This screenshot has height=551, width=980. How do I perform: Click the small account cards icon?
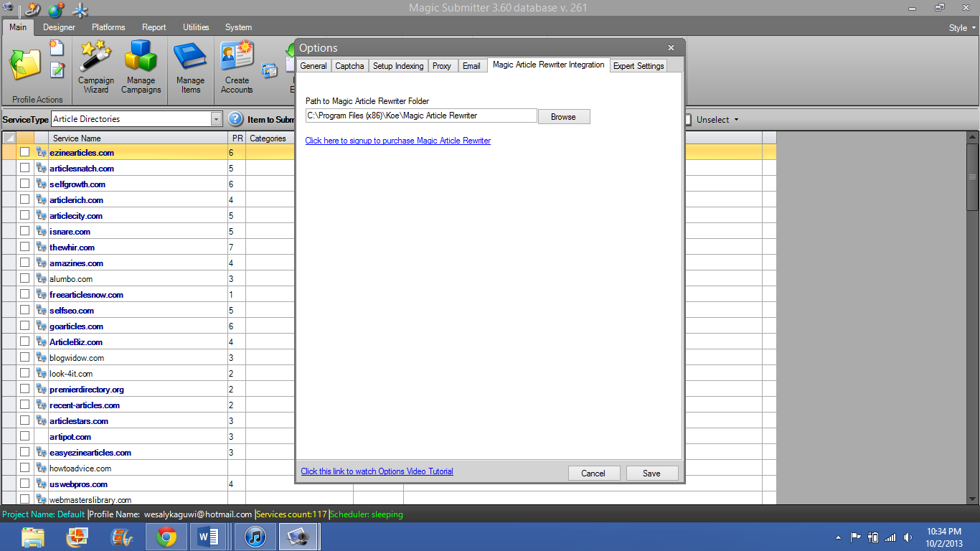(x=270, y=70)
